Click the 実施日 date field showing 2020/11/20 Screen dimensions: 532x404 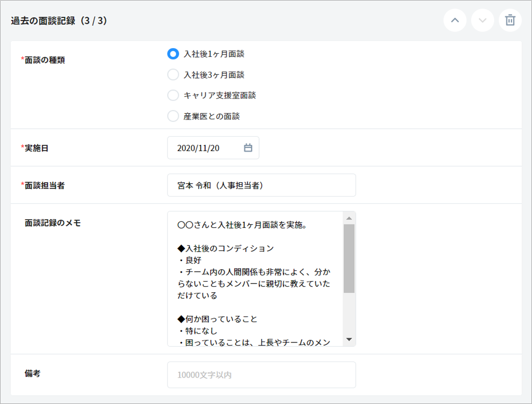click(205, 148)
